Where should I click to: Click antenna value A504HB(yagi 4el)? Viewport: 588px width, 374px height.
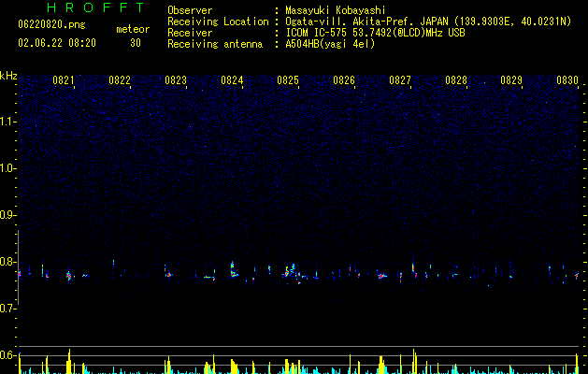330,44
